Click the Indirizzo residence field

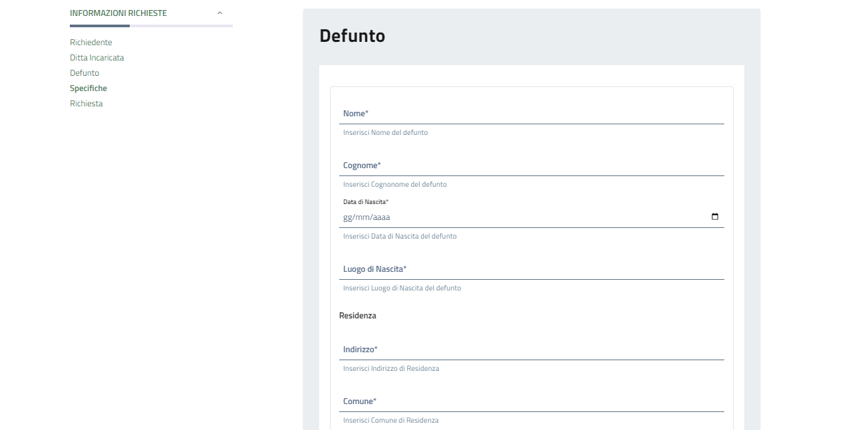tap(531, 350)
